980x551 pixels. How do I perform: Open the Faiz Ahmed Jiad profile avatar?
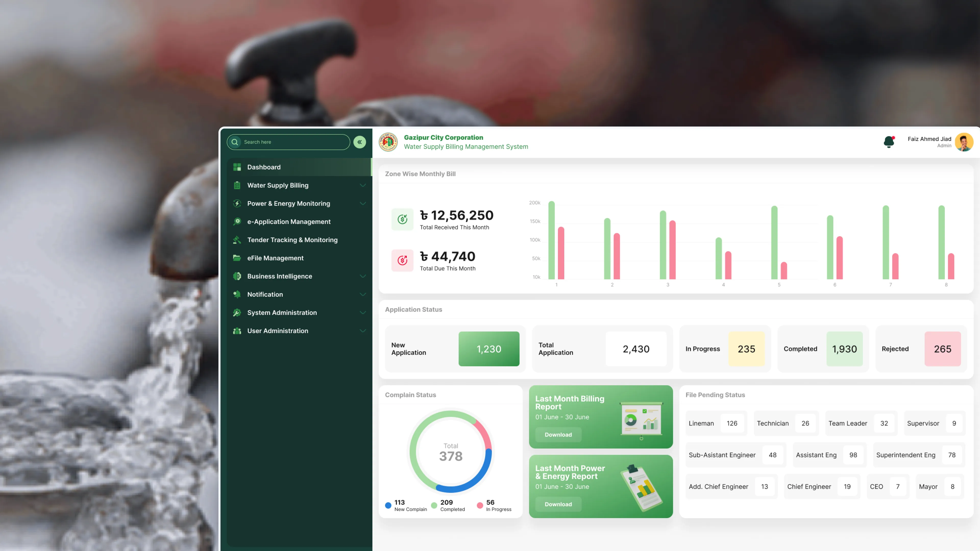pyautogui.click(x=964, y=142)
